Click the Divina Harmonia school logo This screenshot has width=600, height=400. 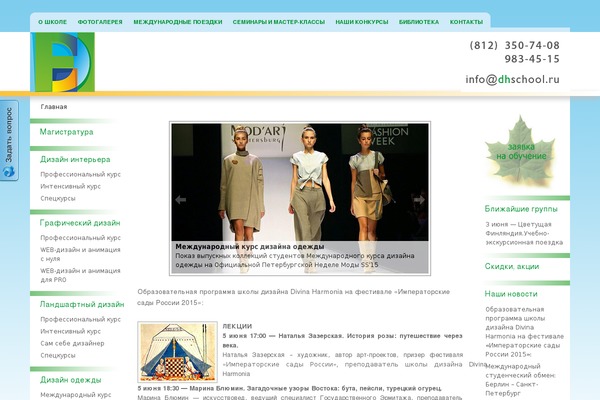click(x=62, y=62)
